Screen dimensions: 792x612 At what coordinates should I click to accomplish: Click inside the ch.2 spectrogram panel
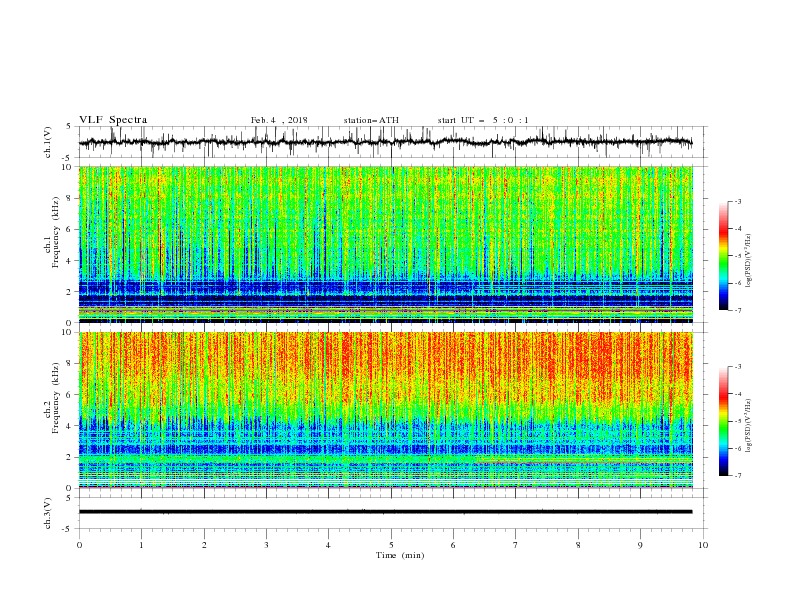tap(386, 410)
